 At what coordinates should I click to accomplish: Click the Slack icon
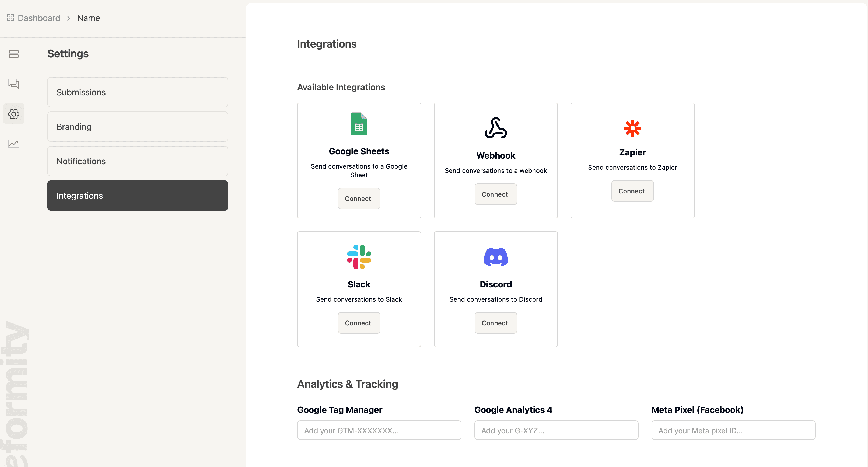pyautogui.click(x=359, y=256)
